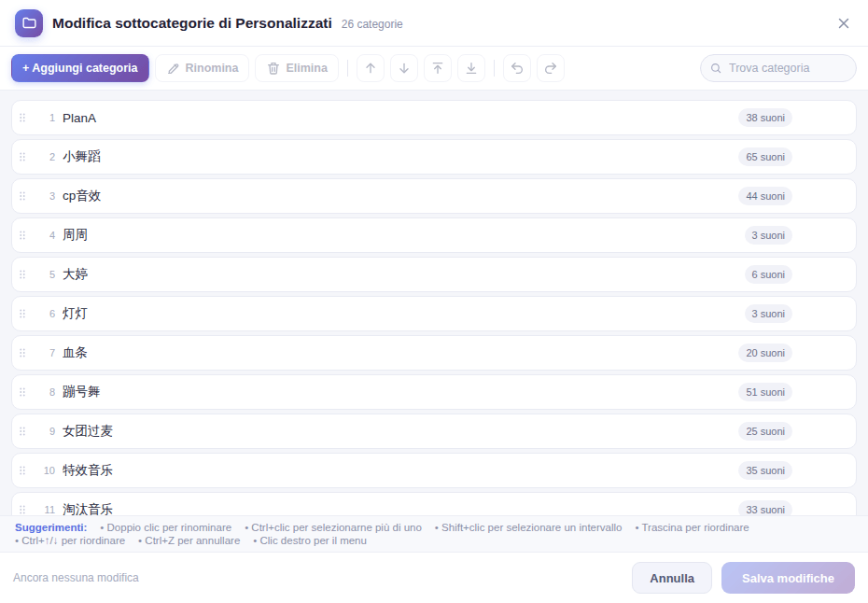The image size is (868, 603).
Task: Click Annulla to cancel changes
Action: click(x=672, y=578)
